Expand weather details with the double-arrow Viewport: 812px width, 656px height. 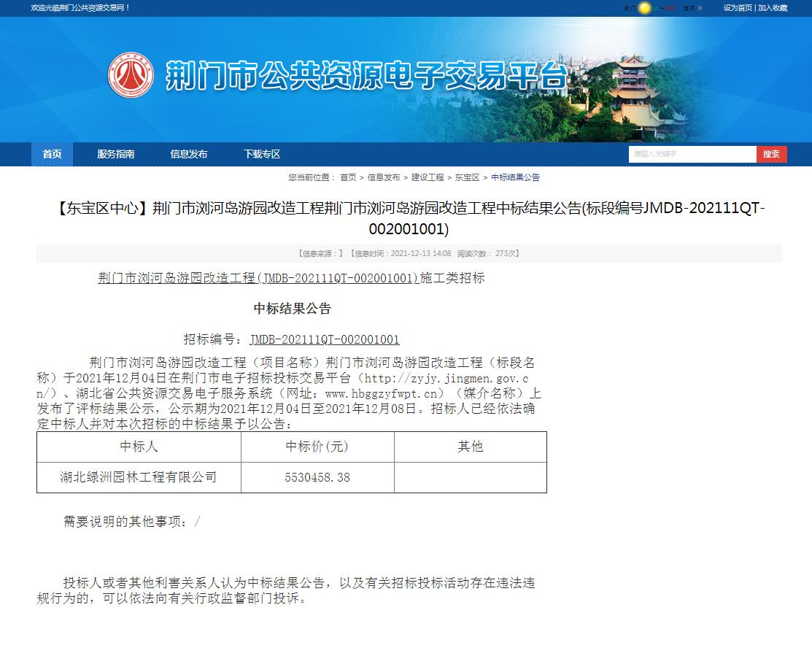[700, 8]
